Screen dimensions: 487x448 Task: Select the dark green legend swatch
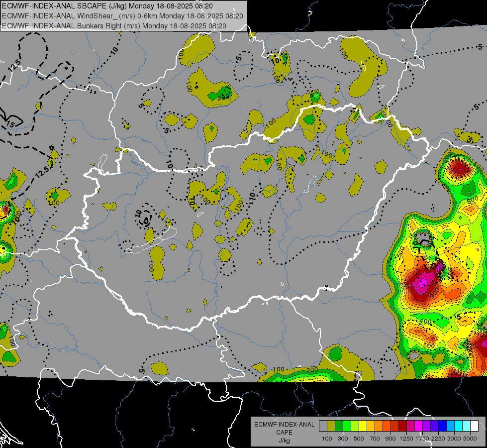pos(339,426)
